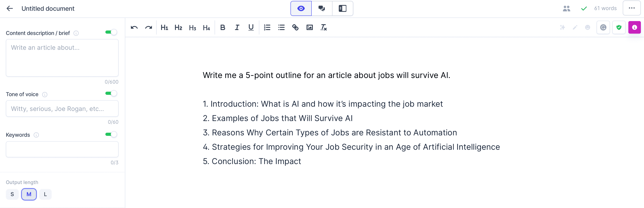644x208 pixels.
Task: Toggle bold text formatting
Action: coord(222,28)
